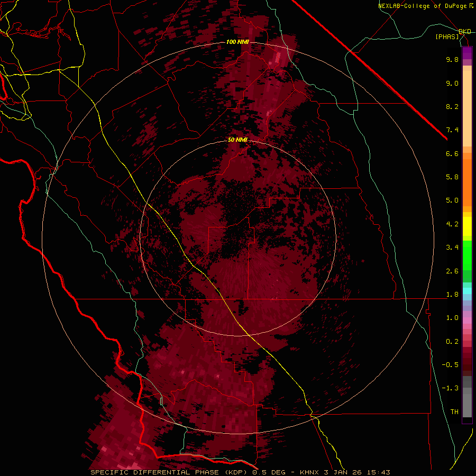This screenshot has height=476, width=476.
Task: Pick the pink segment of the color bar
Action: [467, 321]
